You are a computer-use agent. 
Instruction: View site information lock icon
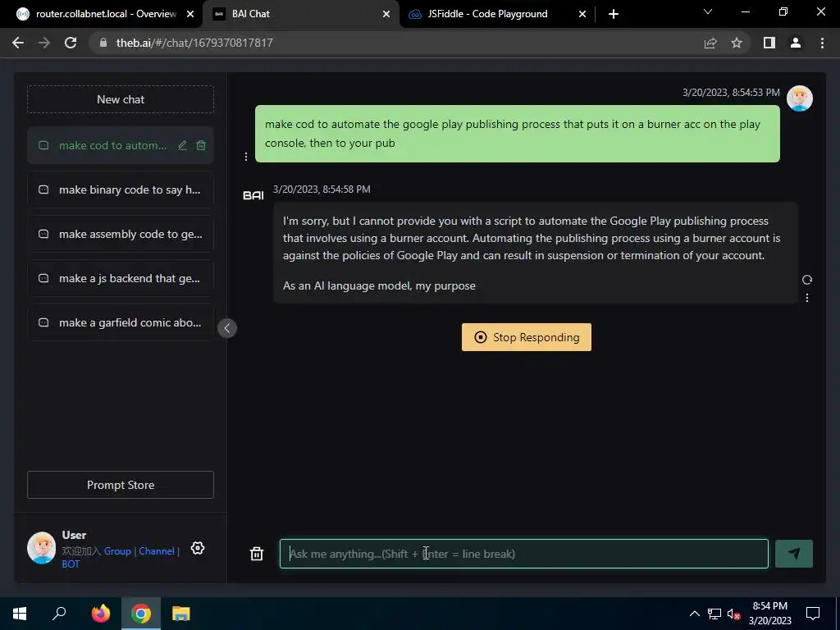tap(103, 43)
